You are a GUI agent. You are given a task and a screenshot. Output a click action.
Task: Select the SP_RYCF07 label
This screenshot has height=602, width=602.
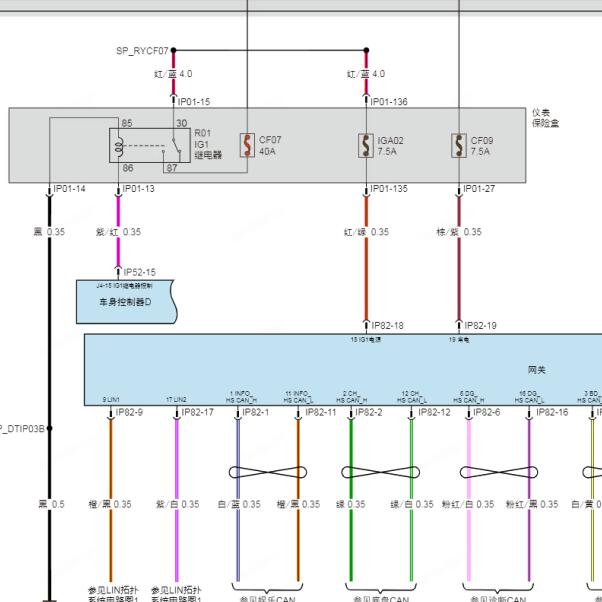(142, 51)
